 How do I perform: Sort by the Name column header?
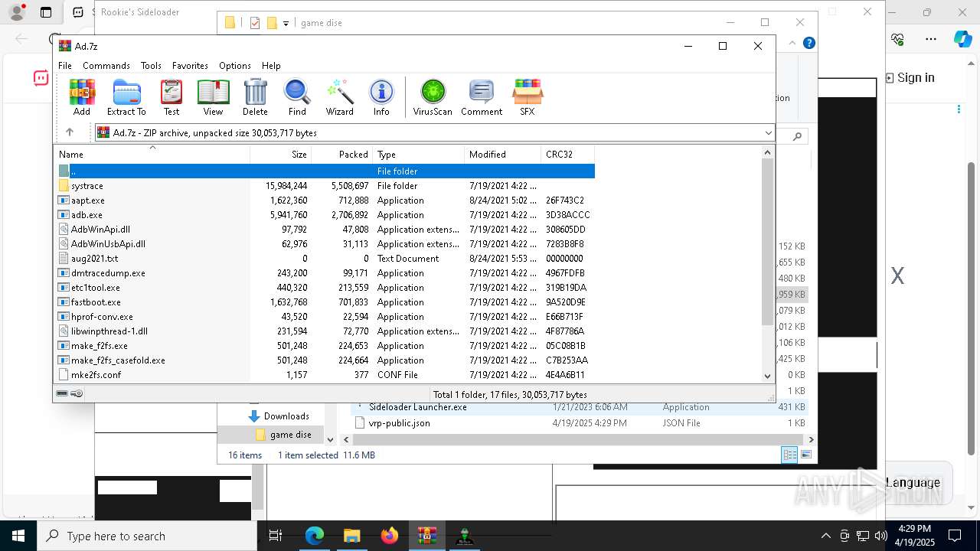[x=152, y=155]
